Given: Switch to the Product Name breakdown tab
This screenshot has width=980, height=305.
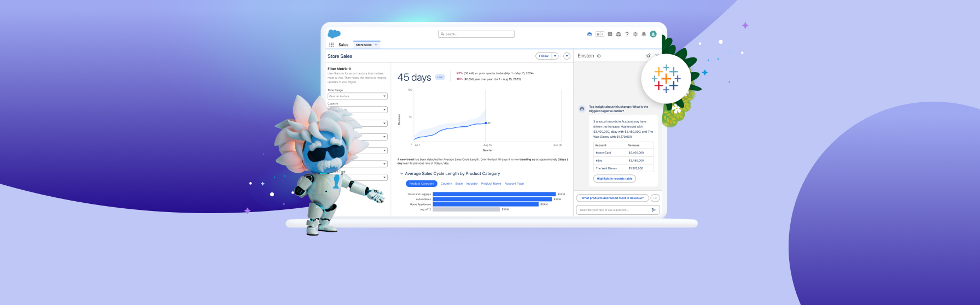Looking at the screenshot, I should click(491, 184).
